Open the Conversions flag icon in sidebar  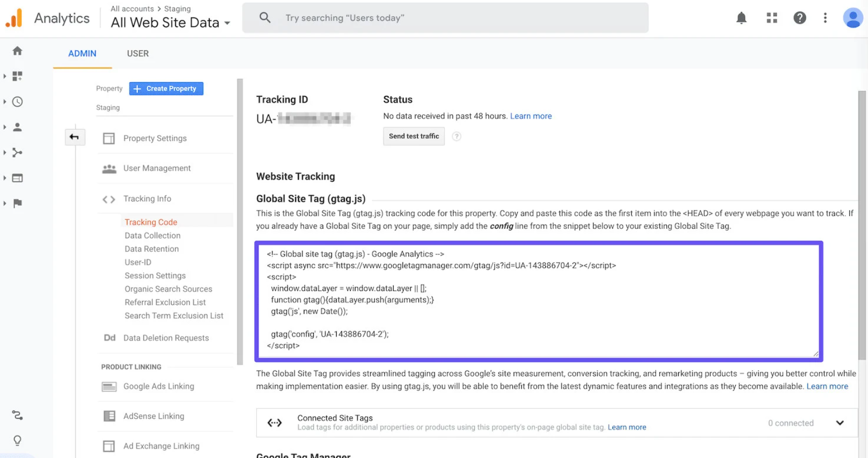tap(17, 203)
